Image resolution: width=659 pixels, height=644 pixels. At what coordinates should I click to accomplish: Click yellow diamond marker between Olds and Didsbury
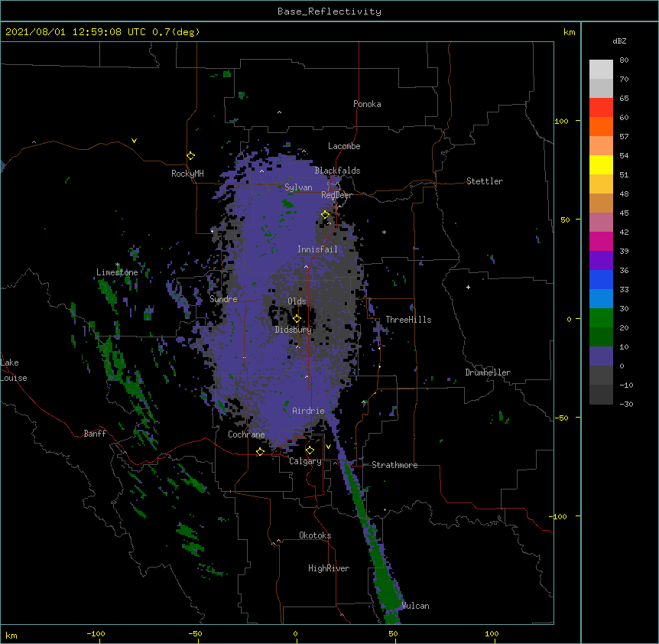click(297, 319)
